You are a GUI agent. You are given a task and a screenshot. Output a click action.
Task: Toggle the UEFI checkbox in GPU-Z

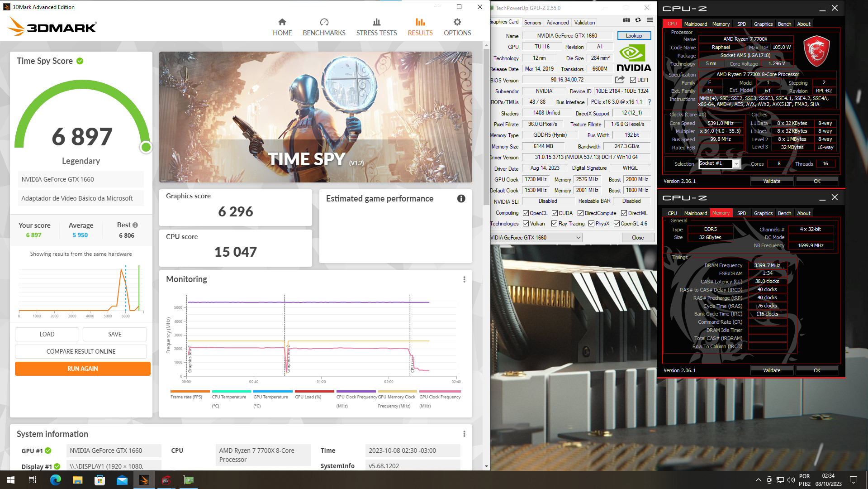click(x=633, y=80)
